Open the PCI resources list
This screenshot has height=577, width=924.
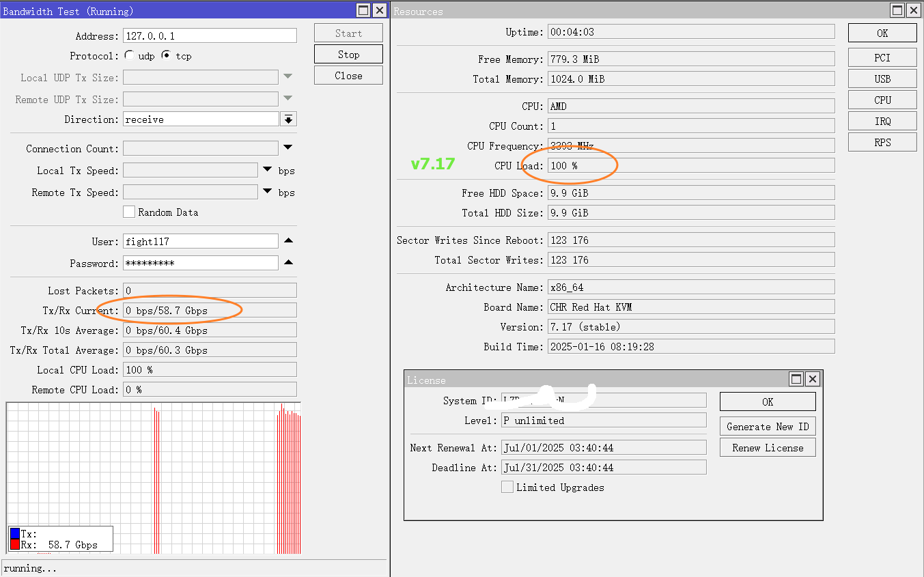(x=882, y=57)
